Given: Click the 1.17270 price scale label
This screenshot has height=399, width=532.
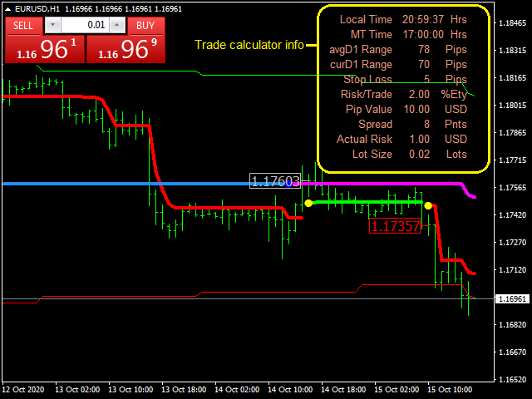Looking at the screenshot, I should pyautogui.click(x=512, y=243).
